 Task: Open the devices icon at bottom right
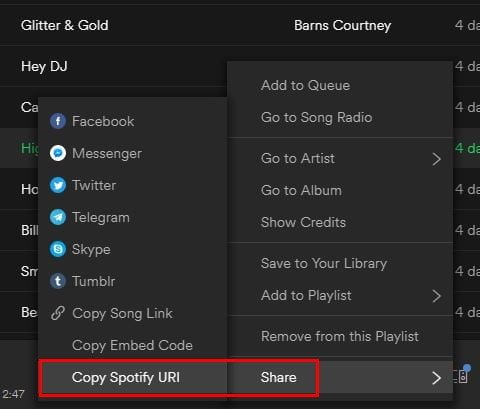point(462,375)
